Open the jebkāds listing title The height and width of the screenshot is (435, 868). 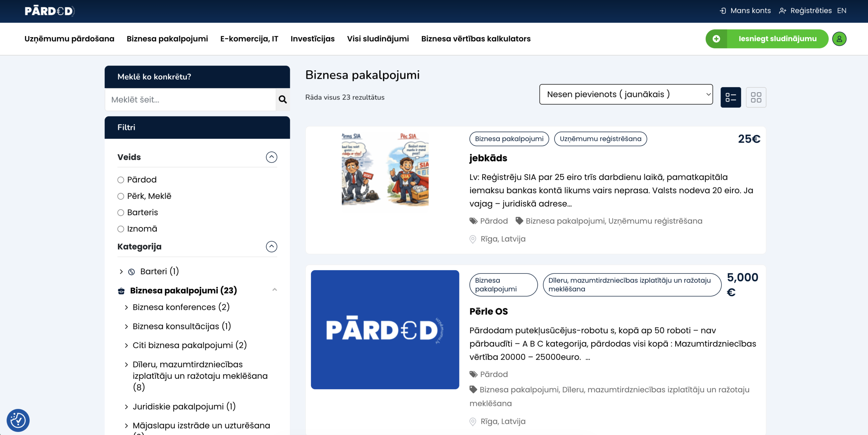[488, 158]
